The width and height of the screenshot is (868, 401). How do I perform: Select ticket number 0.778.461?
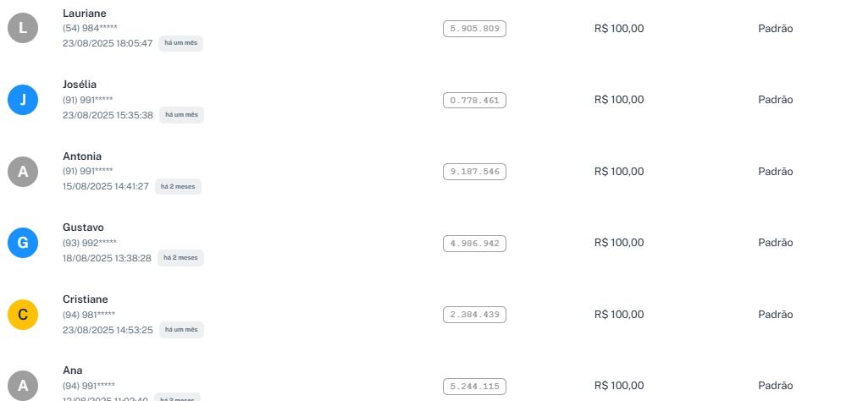click(474, 101)
